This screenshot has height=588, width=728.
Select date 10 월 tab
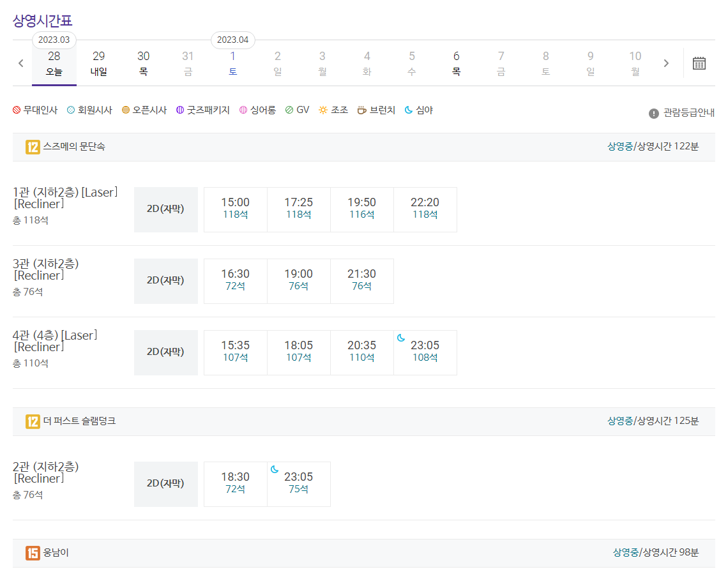pos(635,64)
